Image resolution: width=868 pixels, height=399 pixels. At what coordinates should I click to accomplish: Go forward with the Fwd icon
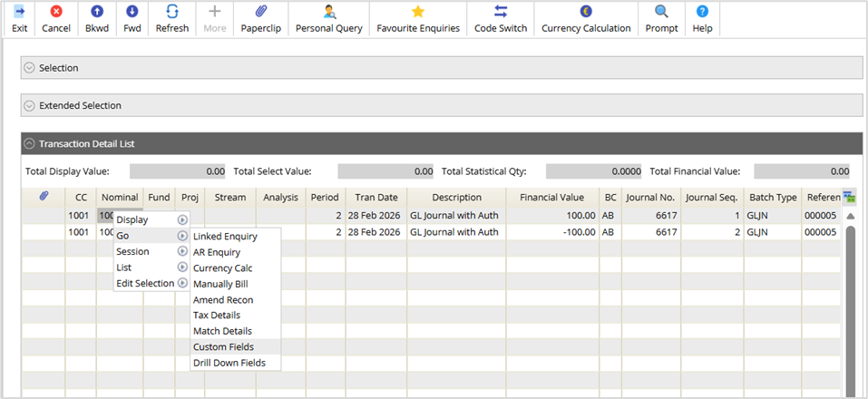coord(132,11)
